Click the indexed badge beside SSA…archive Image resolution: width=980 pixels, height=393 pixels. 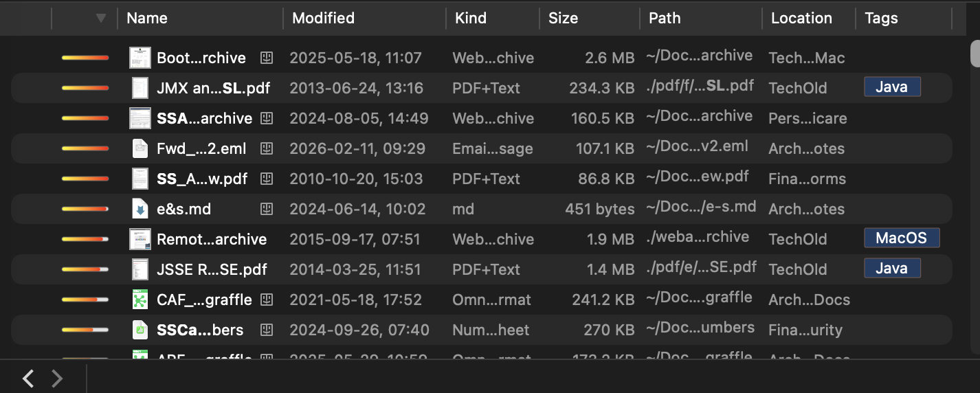pos(267,118)
